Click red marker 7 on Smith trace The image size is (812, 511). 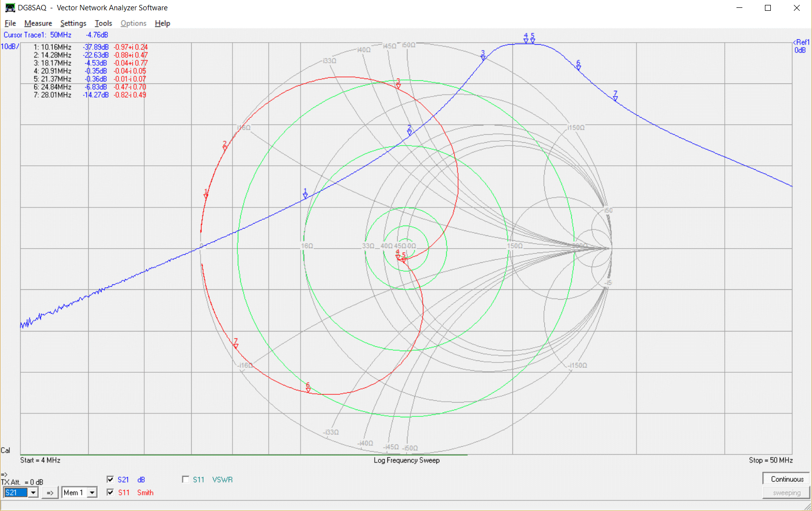[x=235, y=343]
